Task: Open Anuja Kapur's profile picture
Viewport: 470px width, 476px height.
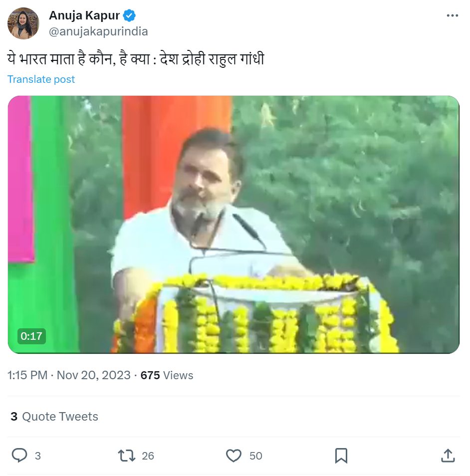Action: coord(23,23)
